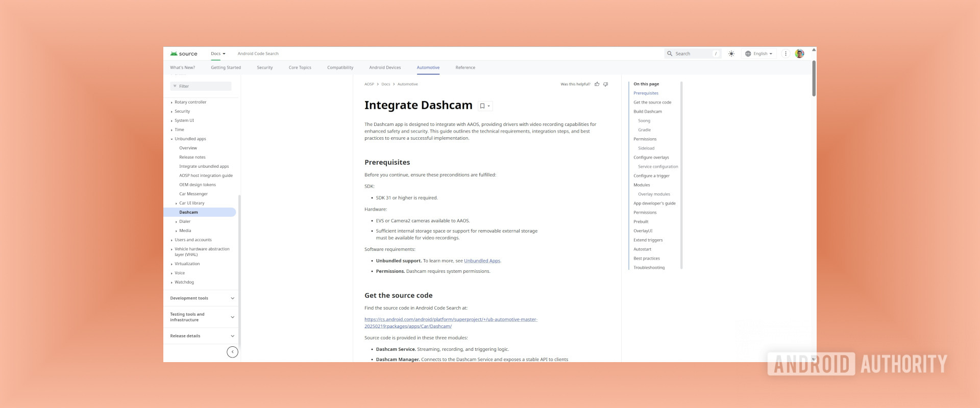Screen dimensions: 980x408
Task: Collapse the Unbundled apps tree item
Action: [x=172, y=139]
